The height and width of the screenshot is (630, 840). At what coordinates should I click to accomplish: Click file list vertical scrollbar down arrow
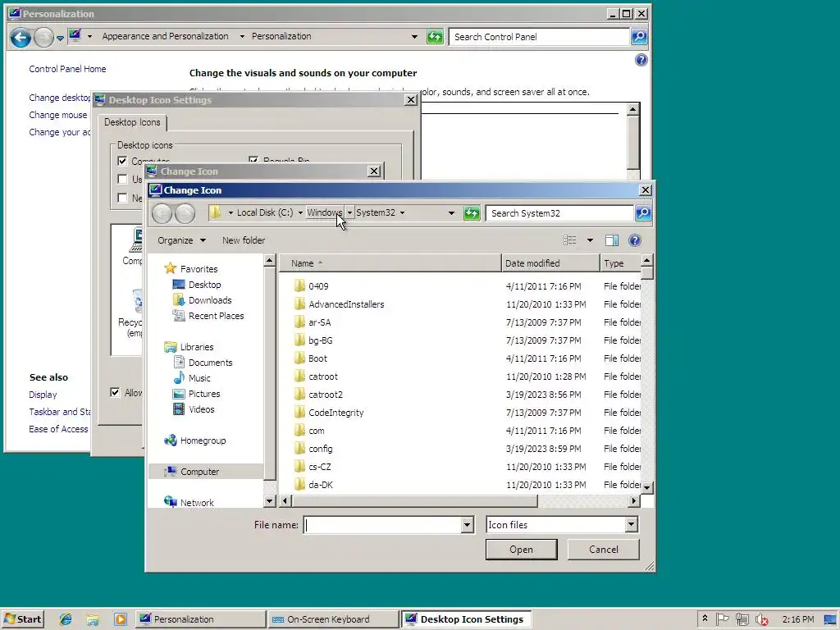coord(647,487)
